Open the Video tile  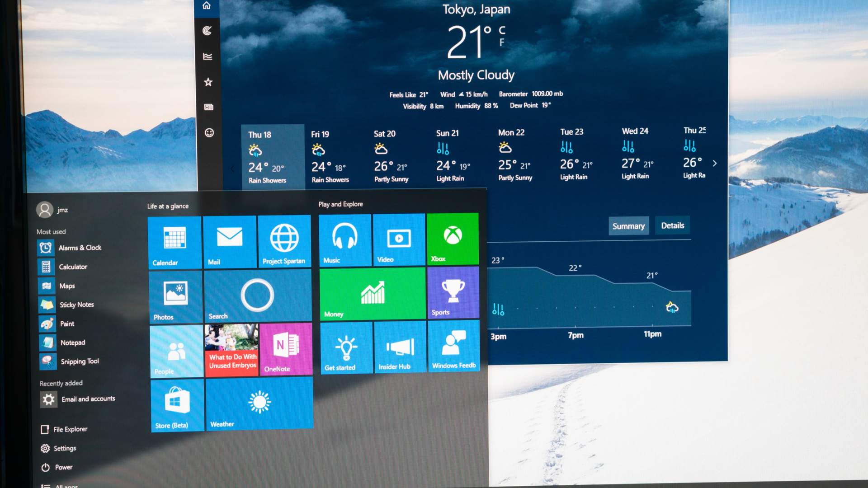[399, 239]
